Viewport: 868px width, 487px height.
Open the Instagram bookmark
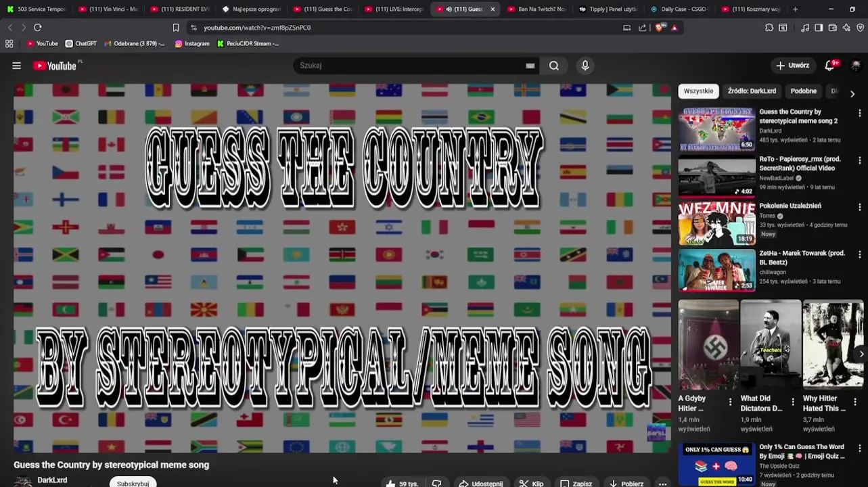point(192,43)
